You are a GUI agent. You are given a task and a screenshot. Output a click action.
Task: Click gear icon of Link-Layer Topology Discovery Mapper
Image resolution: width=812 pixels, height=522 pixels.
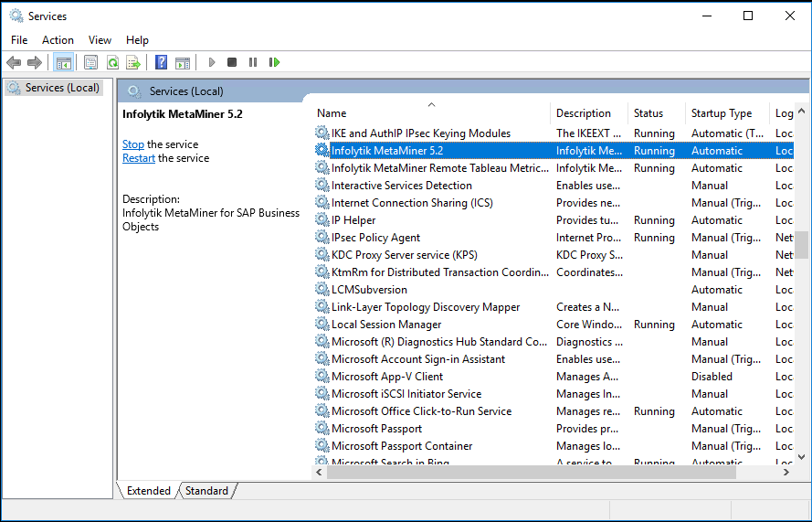322,306
